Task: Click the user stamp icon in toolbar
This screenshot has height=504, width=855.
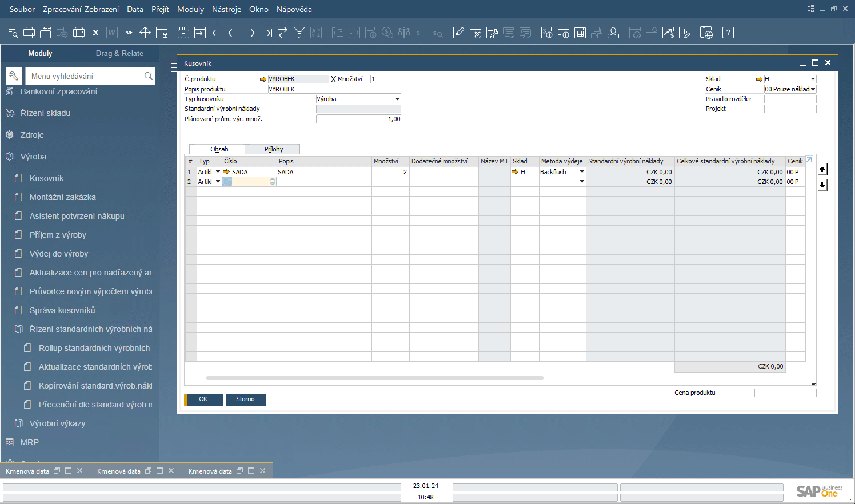Action: tap(613, 33)
